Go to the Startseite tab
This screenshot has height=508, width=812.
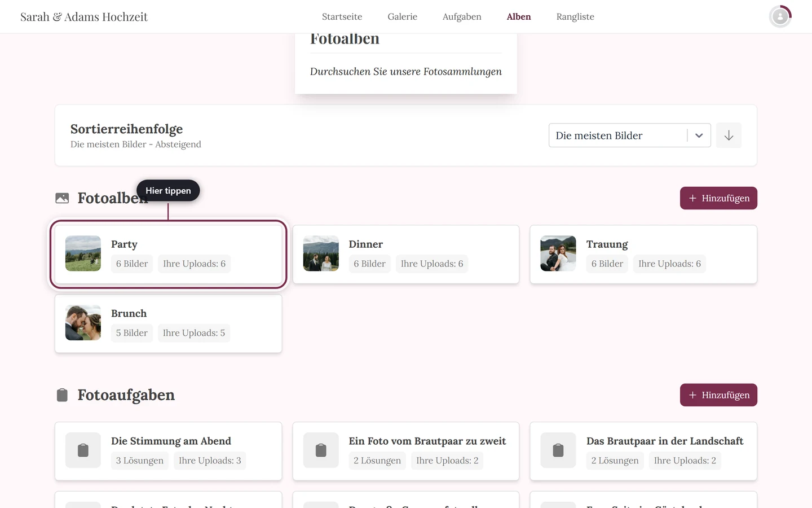pos(342,17)
